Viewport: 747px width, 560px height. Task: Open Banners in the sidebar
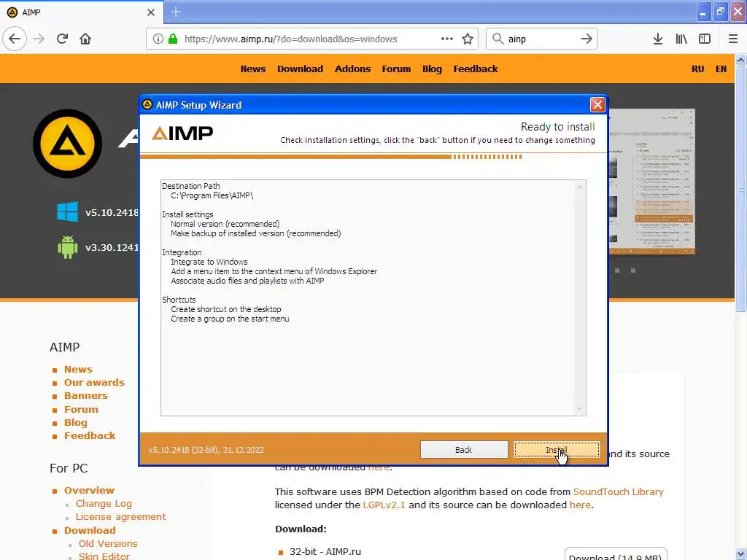(x=86, y=396)
